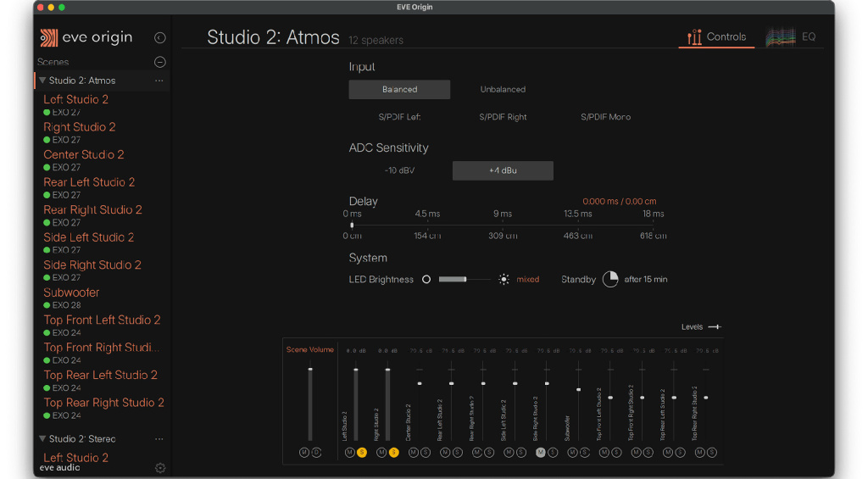The width and height of the screenshot is (868, 479).
Task: Solo the Side Right Studio 2 channel
Action: click(553, 453)
